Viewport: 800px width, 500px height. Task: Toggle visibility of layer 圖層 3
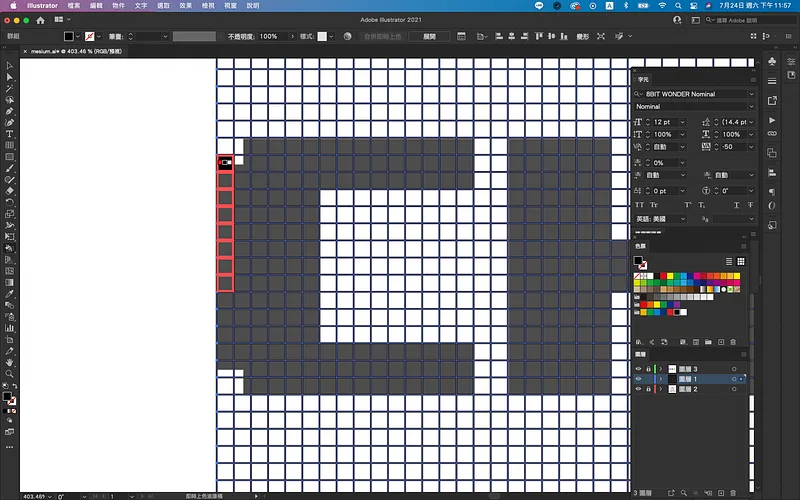(x=638, y=369)
